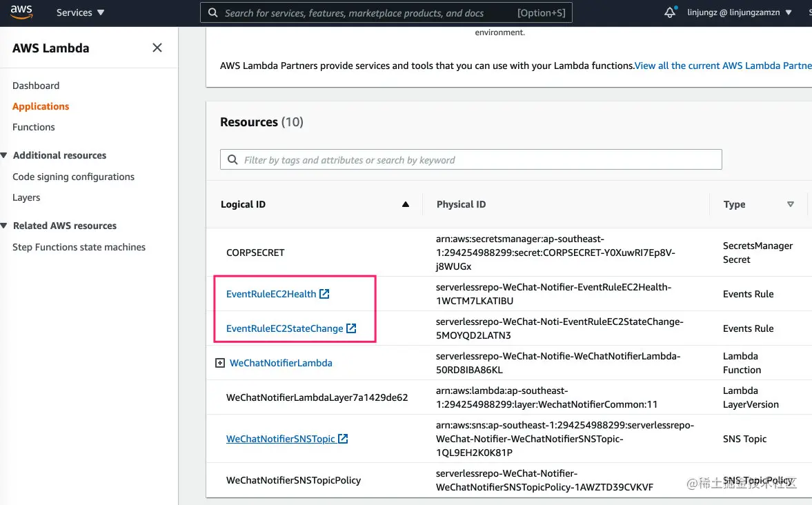Click the resources filter keyword field
The height and width of the screenshot is (505, 812).
coord(471,159)
